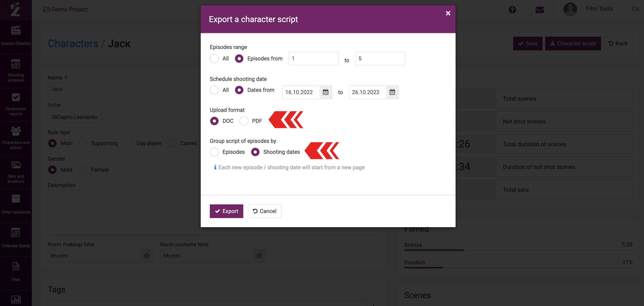Open the Demo Project link
Viewport: 644px width, 306px height.
pos(69,9)
